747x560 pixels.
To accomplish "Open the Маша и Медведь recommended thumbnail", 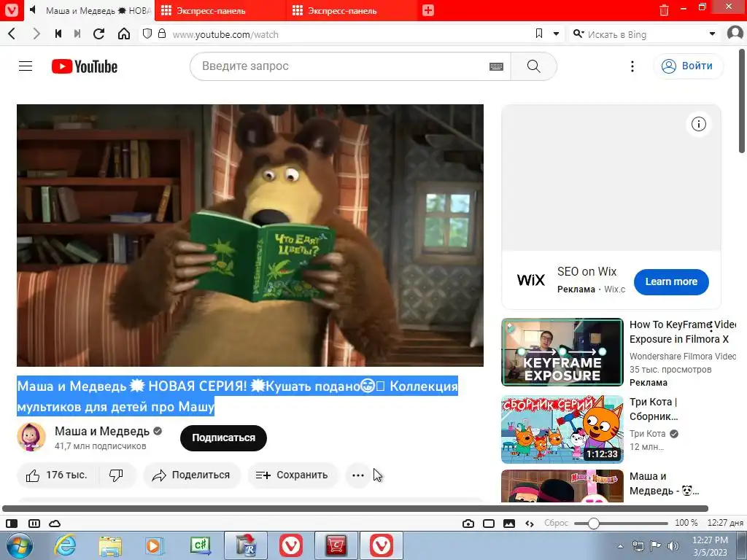I will click(562, 486).
